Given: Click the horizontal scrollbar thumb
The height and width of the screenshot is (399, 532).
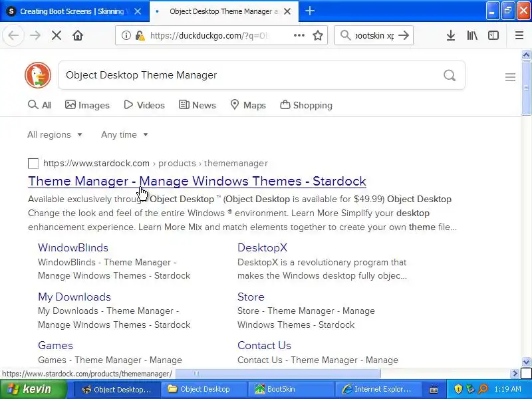Looking at the screenshot, I should tap(277, 374).
